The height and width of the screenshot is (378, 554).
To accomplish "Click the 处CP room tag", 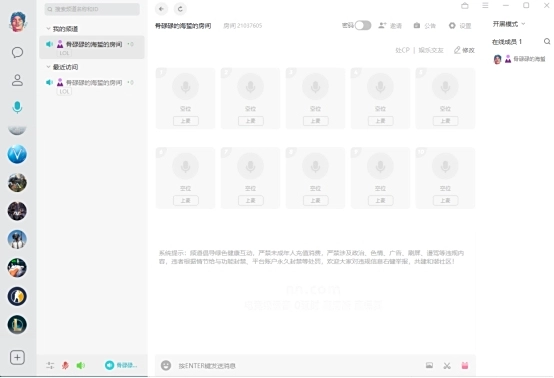I will coord(402,50).
